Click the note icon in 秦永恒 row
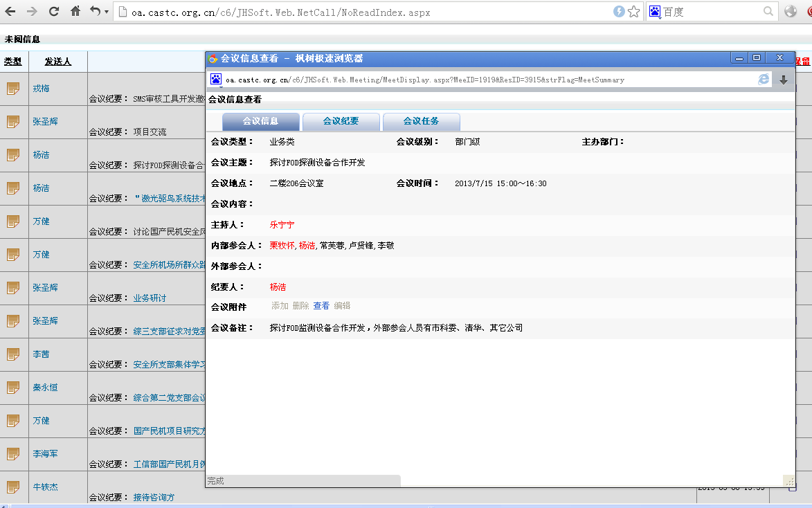The width and height of the screenshot is (812, 508). [x=13, y=388]
